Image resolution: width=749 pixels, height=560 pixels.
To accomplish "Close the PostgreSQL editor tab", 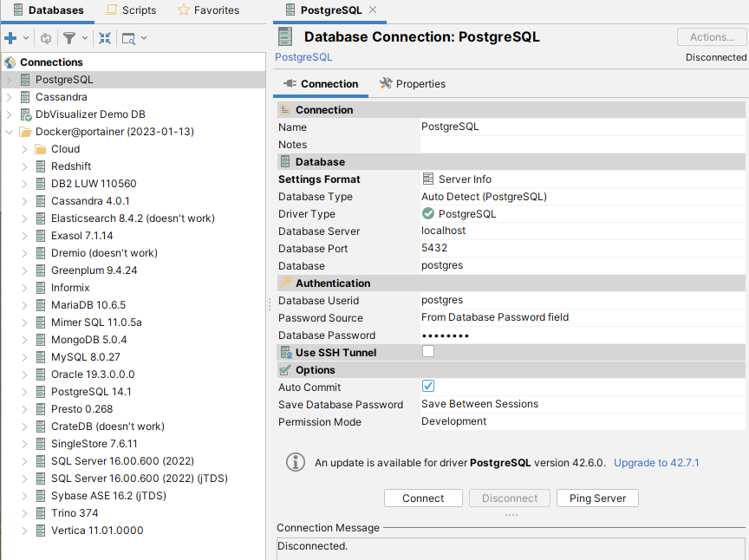I will (x=373, y=10).
